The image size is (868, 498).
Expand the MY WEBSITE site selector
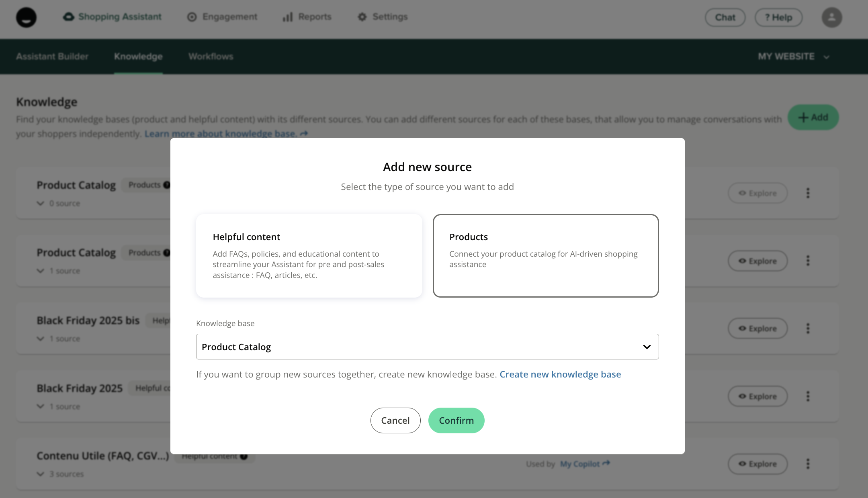(x=793, y=57)
